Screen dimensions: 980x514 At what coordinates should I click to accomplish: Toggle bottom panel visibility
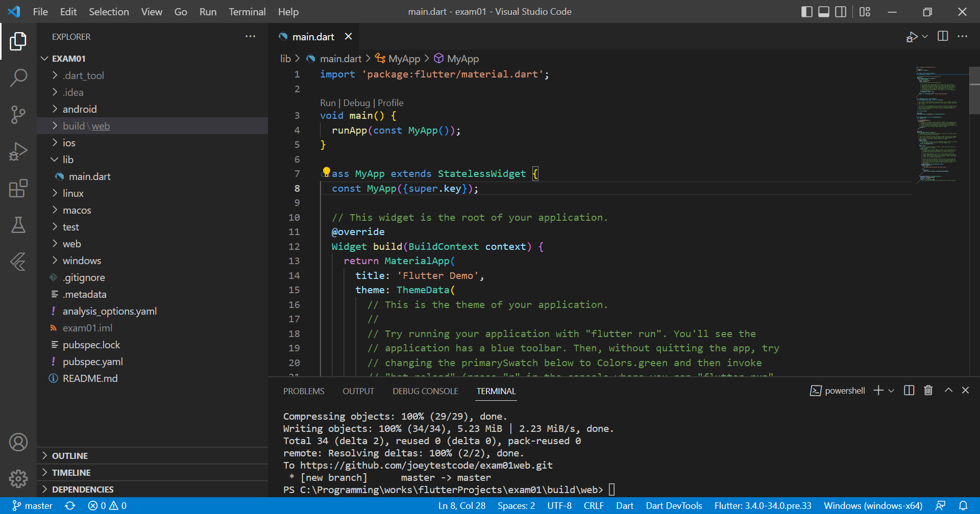824,12
